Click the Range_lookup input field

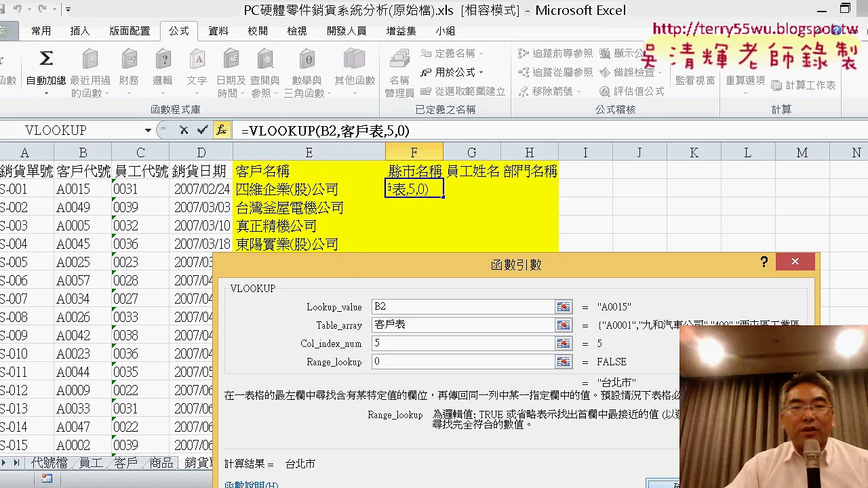pyautogui.click(x=463, y=362)
